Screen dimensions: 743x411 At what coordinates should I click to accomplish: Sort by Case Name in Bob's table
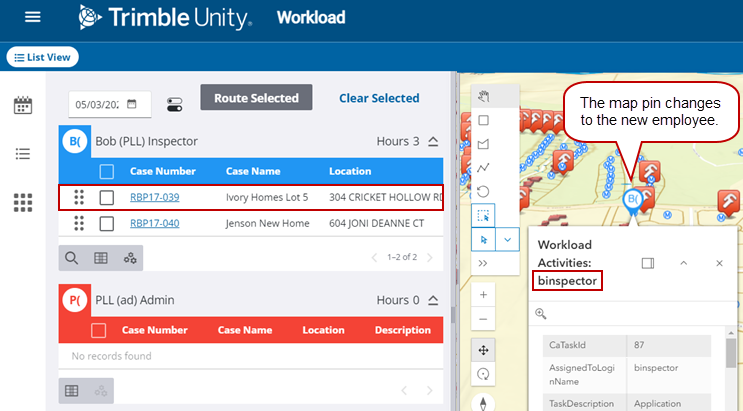click(253, 171)
